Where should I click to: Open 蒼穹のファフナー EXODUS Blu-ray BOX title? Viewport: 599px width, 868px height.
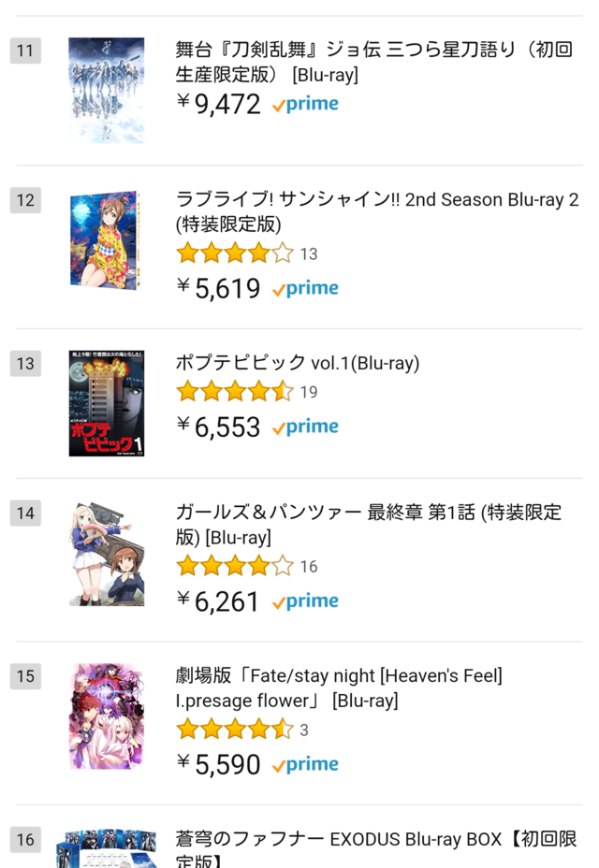(x=376, y=848)
